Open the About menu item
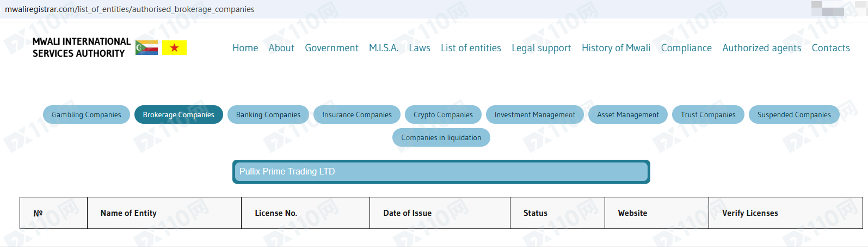The width and height of the screenshot is (868, 247). (x=281, y=48)
